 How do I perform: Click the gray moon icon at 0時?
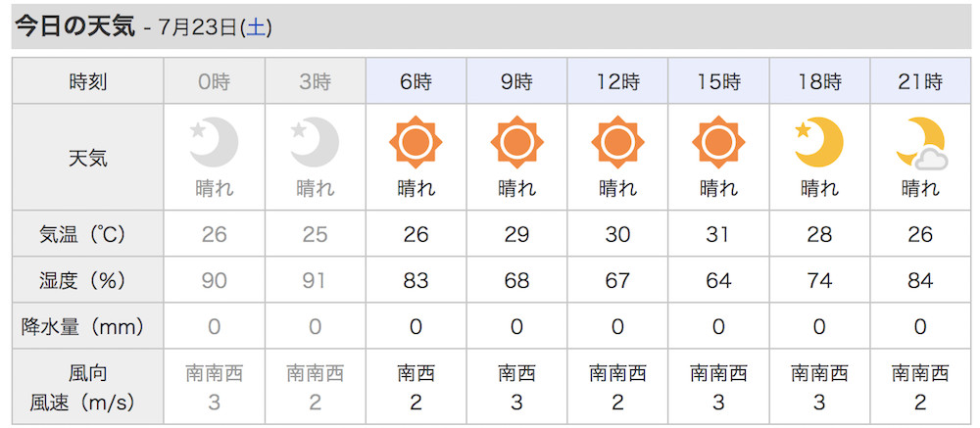(214, 142)
